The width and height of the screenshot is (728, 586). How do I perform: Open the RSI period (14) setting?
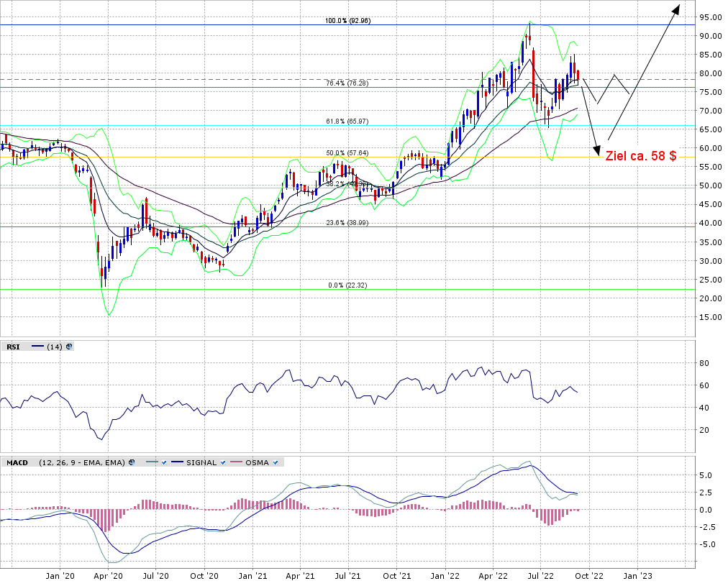[54, 347]
